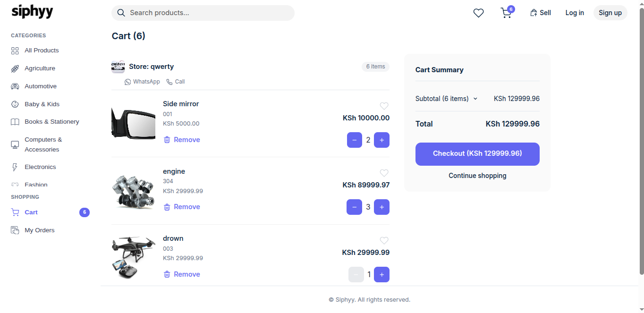Viewport: 644px width, 313px height.
Task: Decrease Side mirror quantity
Action: click(355, 140)
